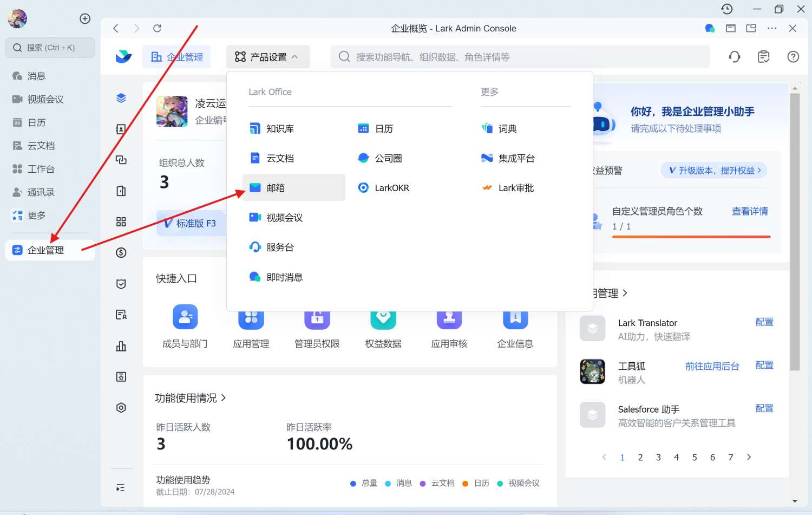Toggle the 视频会议 legend item in chart
This screenshot has width=812, height=515.
coord(518,483)
